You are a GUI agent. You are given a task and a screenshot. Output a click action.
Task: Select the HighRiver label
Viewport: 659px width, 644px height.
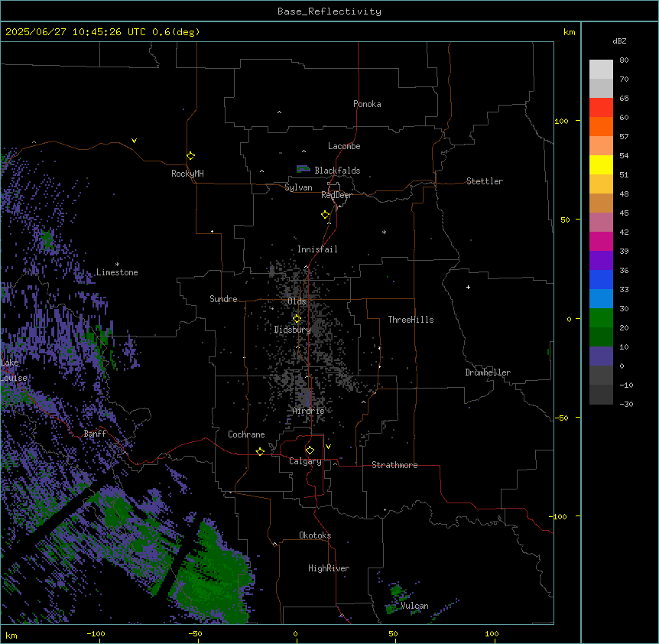pos(329,568)
